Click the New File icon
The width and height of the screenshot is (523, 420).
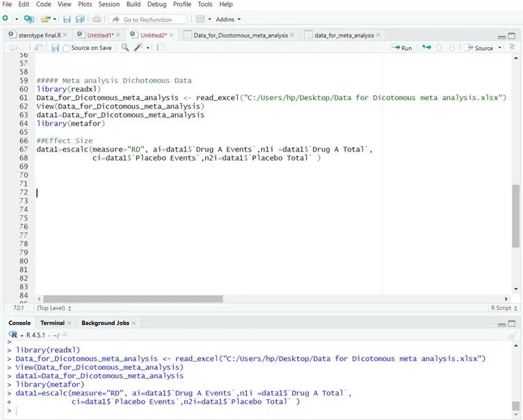[6, 19]
